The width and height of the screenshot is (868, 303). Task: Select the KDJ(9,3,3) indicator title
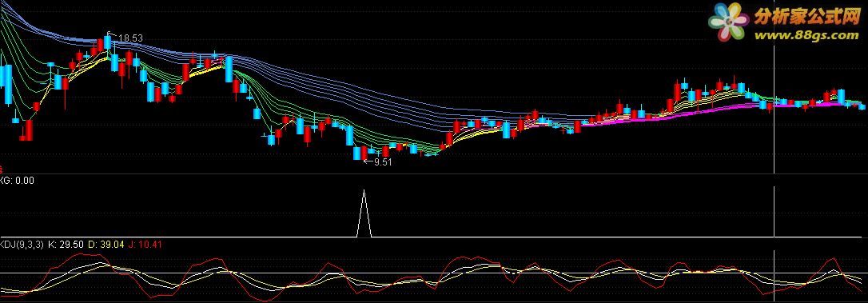(22, 244)
